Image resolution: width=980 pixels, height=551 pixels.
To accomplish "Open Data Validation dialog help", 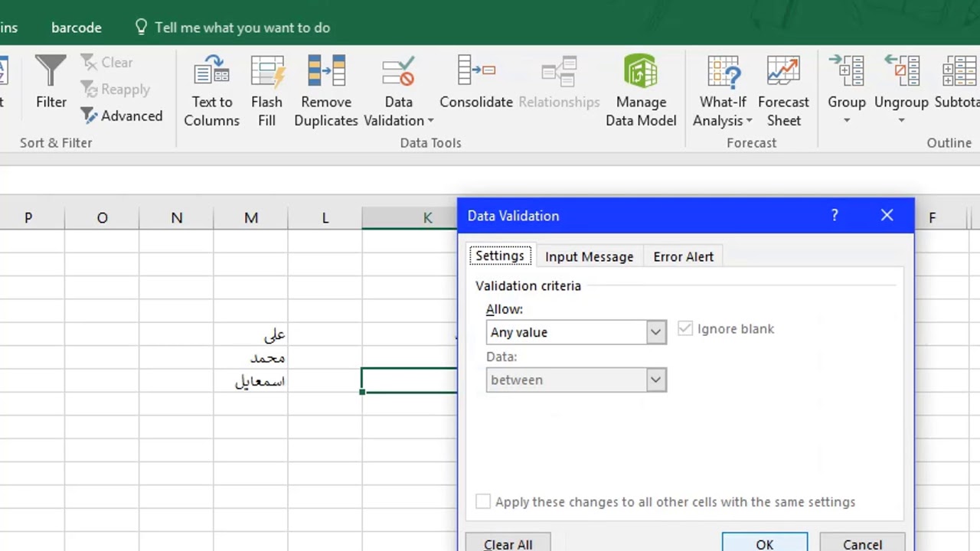I will pos(835,216).
